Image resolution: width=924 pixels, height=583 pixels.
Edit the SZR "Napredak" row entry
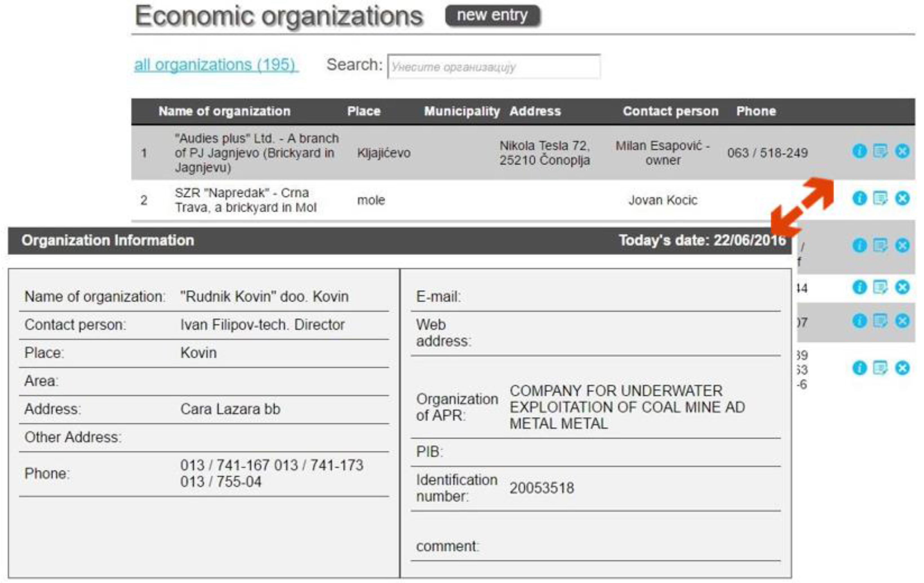pos(880,198)
